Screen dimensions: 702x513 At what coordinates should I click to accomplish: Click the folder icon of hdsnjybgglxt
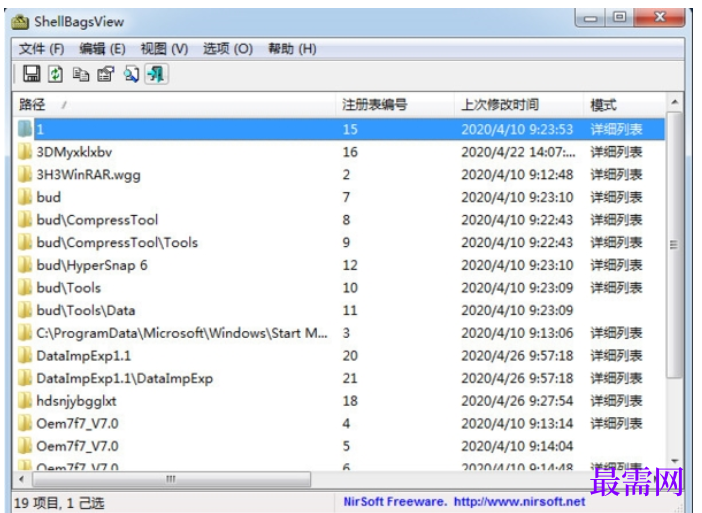(25, 400)
